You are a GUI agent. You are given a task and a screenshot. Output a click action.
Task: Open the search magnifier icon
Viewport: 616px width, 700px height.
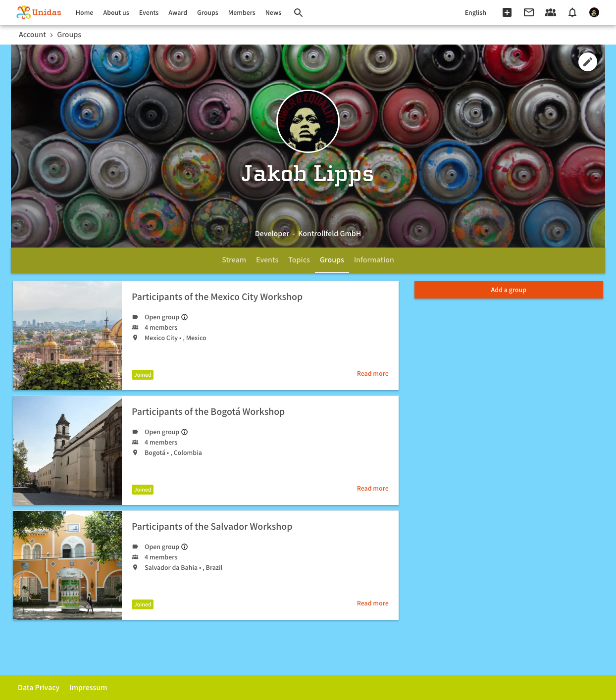(298, 13)
